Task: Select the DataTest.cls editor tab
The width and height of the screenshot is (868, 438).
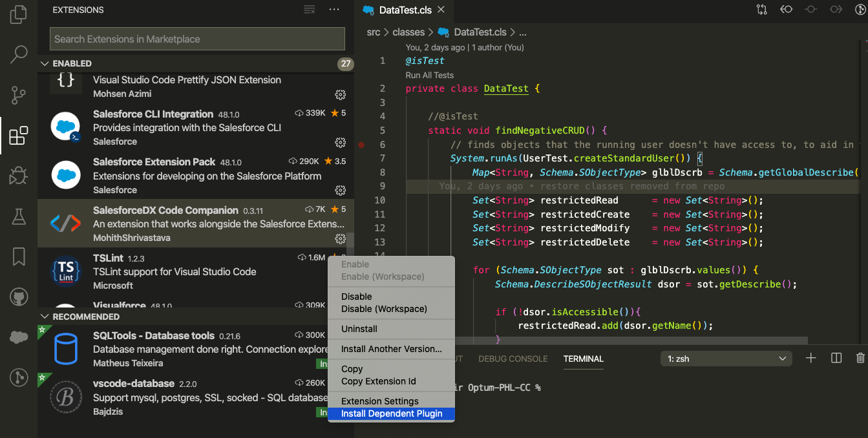Action: [x=404, y=10]
